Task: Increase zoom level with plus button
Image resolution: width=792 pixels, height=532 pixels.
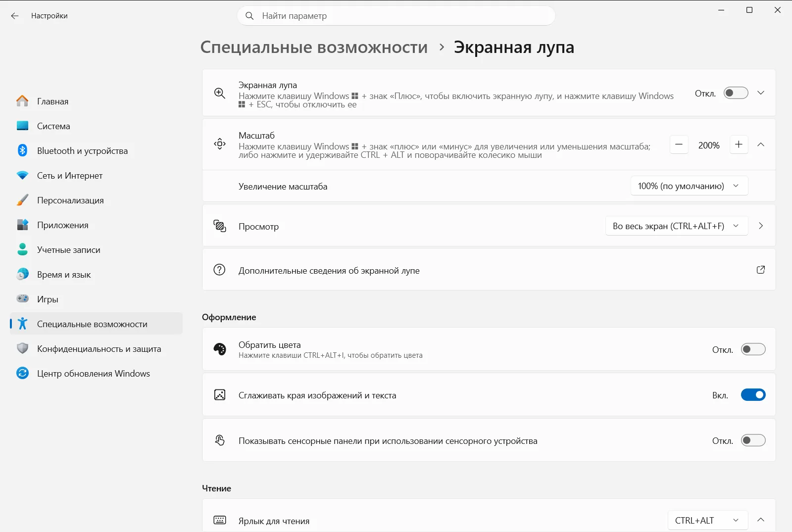Action: pyautogui.click(x=739, y=145)
